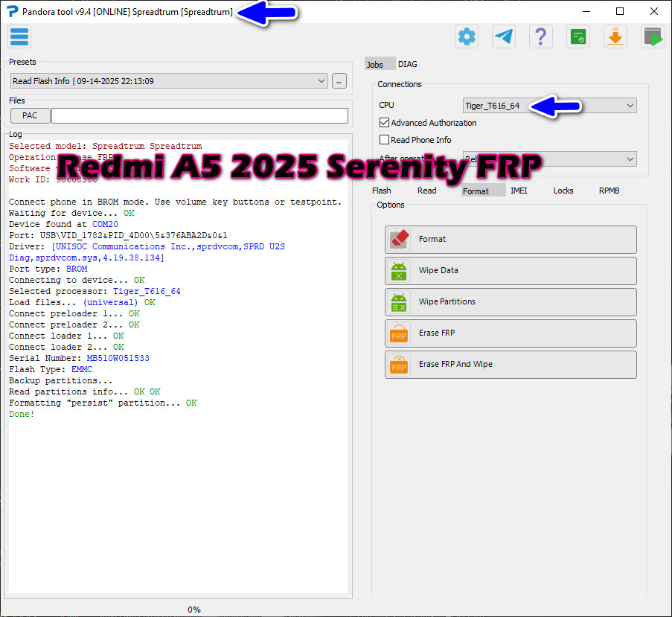This screenshot has height=617, width=672.
Task: Open the RPMB tab
Action: (x=609, y=191)
